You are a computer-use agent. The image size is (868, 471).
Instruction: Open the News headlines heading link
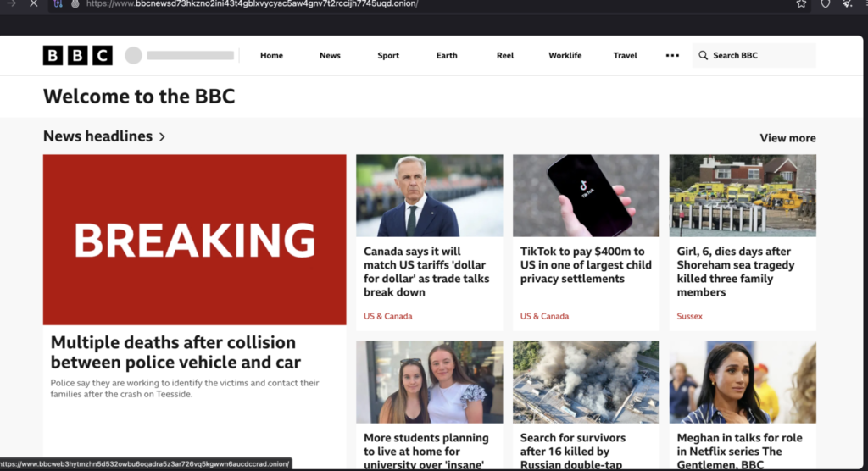pos(98,136)
